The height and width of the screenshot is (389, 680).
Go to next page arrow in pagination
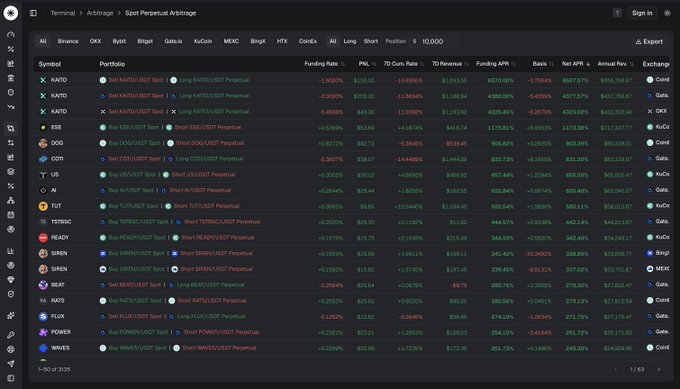pyautogui.click(x=659, y=369)
